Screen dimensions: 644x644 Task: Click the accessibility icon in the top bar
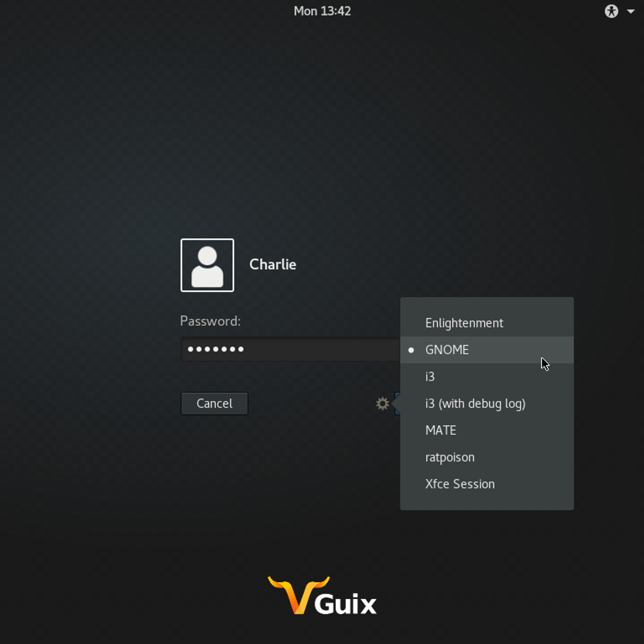[611, 11]
